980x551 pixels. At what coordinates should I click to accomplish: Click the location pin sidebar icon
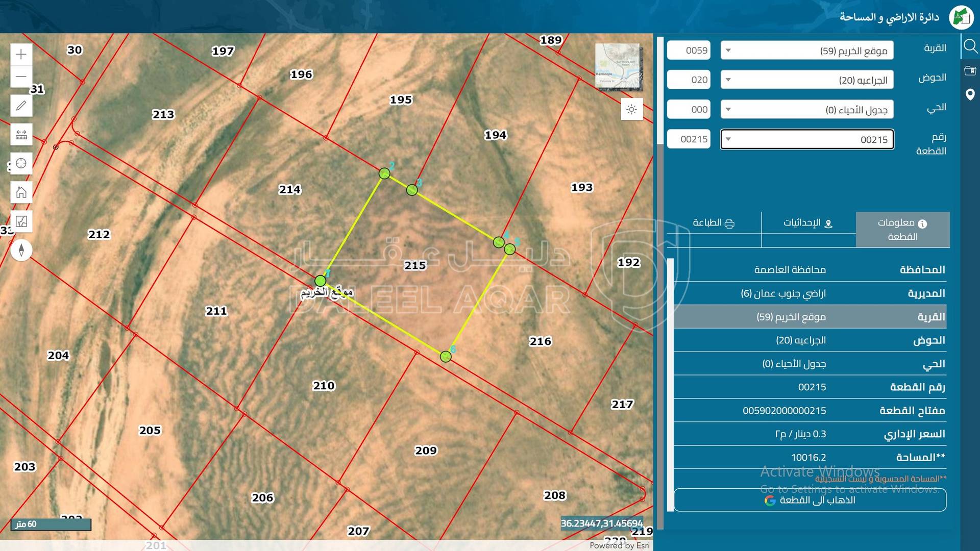[970, 94]
